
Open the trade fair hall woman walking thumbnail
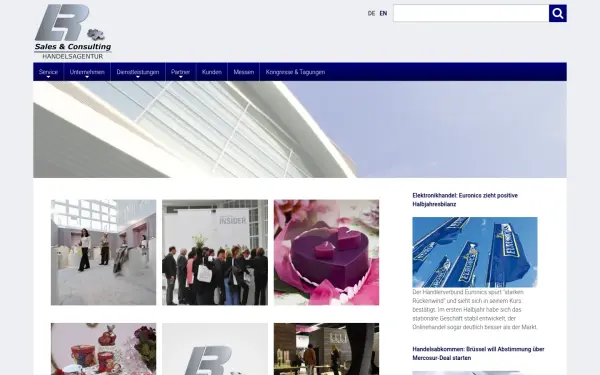coord(103,252)
